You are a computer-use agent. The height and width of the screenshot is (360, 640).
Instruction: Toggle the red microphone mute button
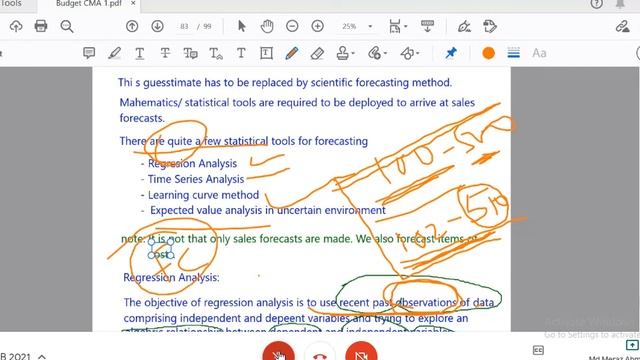pyautogui.click(x=279, y=352)
